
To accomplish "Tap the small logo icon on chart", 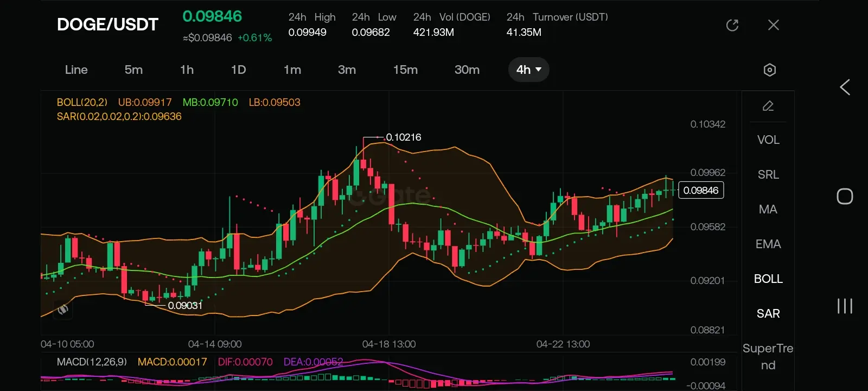I will click(63, 310).
